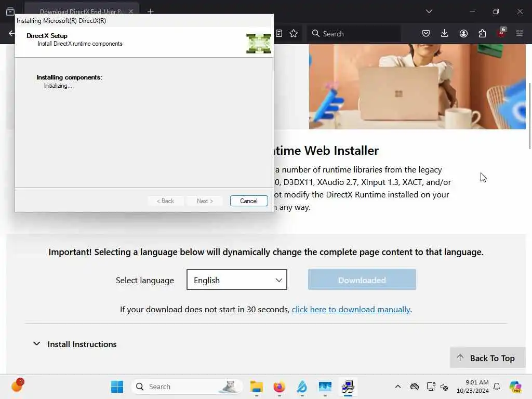Screen dimensions: 532x399
Task: Open the monitor graph app in taskbar
Action: [x=325, y=387]
